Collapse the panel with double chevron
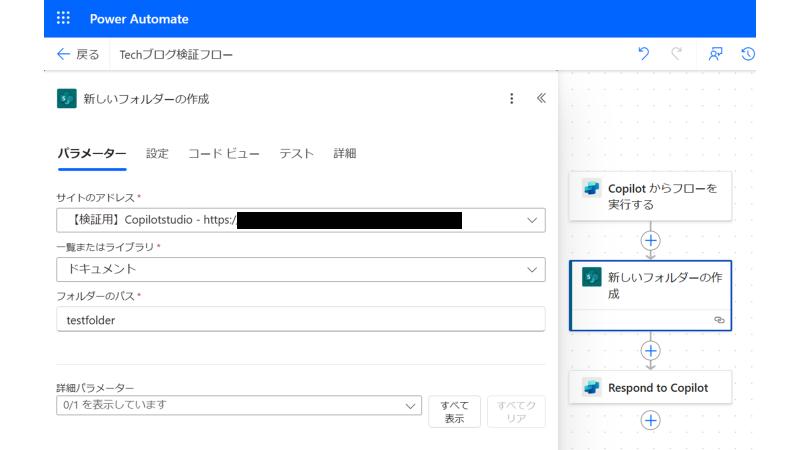The image size is (800, 450). [x=541, y=98]
